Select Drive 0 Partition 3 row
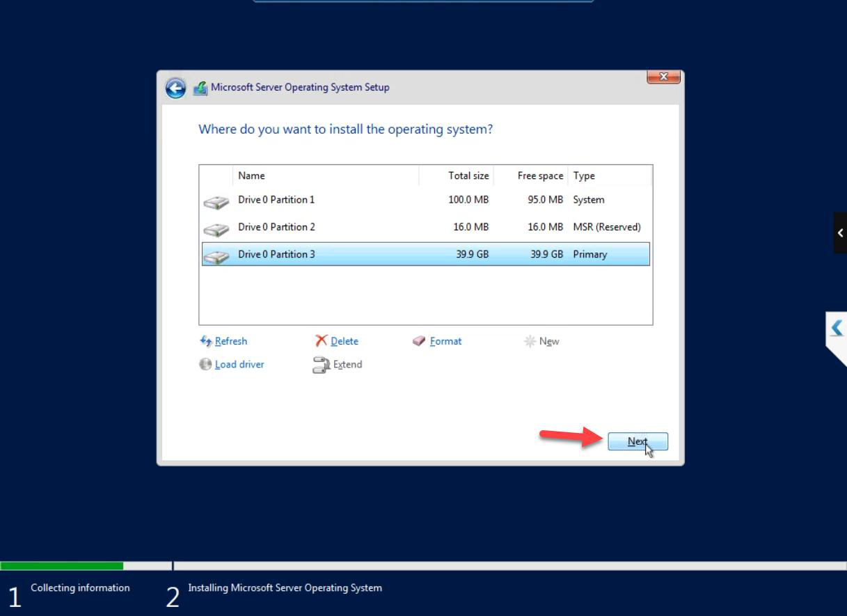The width and height of the screenshot is (847, 616). tap(426, 254)
